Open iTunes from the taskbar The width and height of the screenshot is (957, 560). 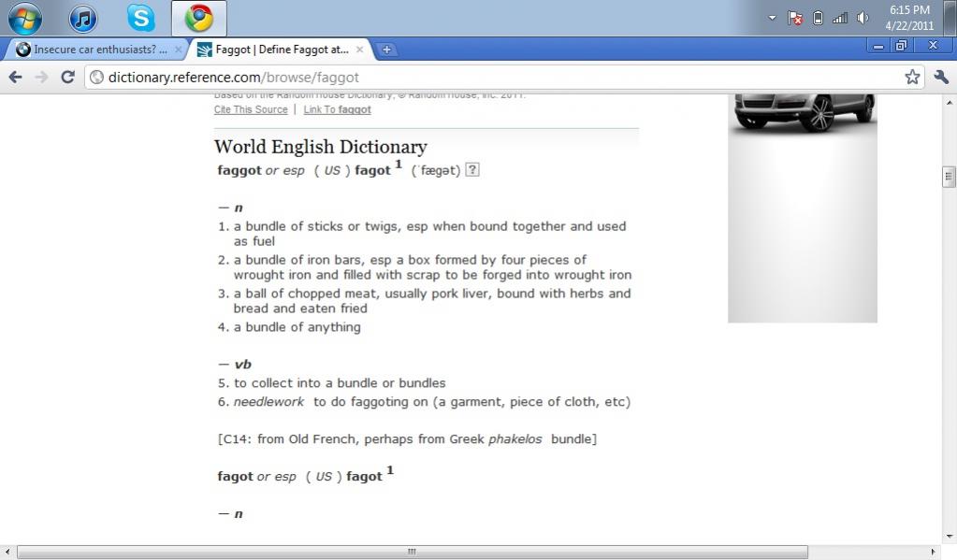point(83,18)
